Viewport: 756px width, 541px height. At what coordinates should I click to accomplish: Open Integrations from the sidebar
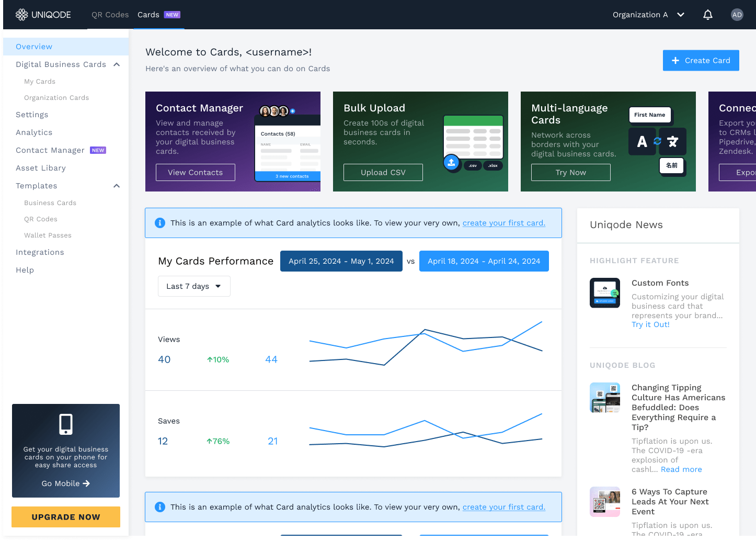[40, 252]
